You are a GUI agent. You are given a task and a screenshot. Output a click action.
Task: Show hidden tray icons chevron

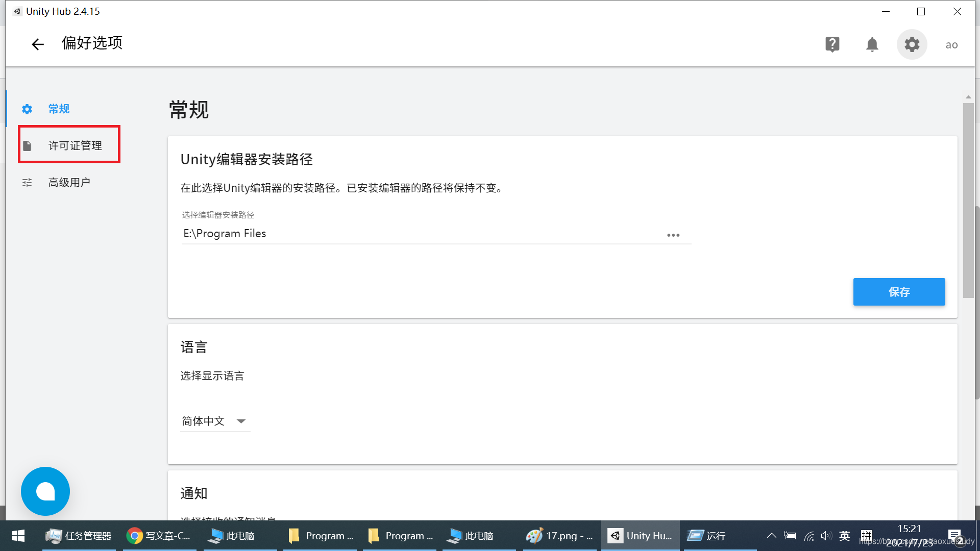click(x=772, y=536)
